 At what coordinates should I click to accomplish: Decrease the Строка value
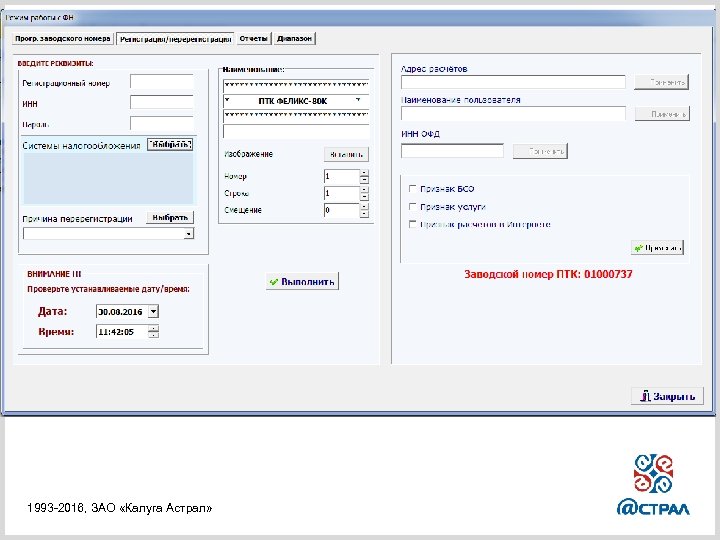364,197
